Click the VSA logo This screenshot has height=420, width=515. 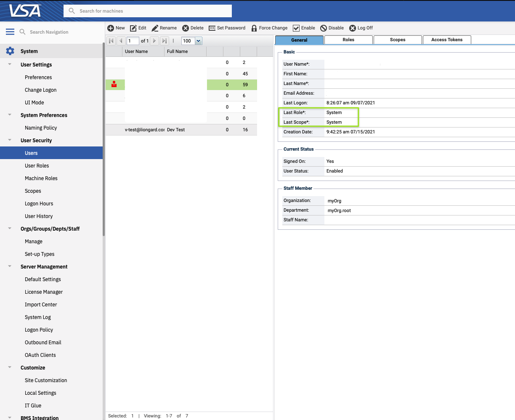(25, 10)
